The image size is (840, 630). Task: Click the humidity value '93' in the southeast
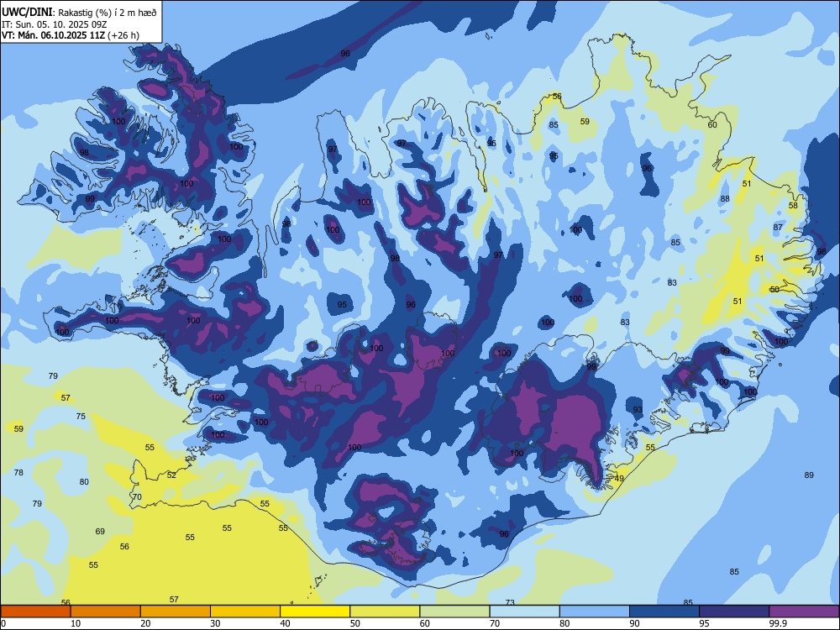click(x=638, y=410)
